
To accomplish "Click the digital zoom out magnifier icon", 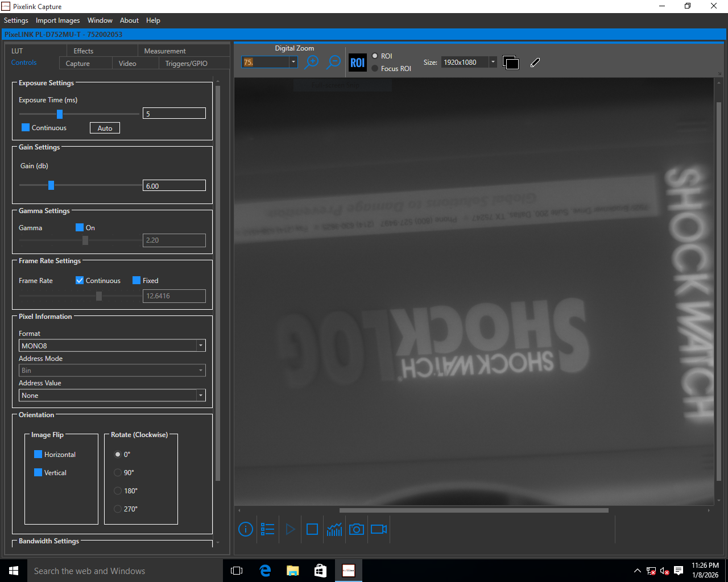I will pos(334,62).
